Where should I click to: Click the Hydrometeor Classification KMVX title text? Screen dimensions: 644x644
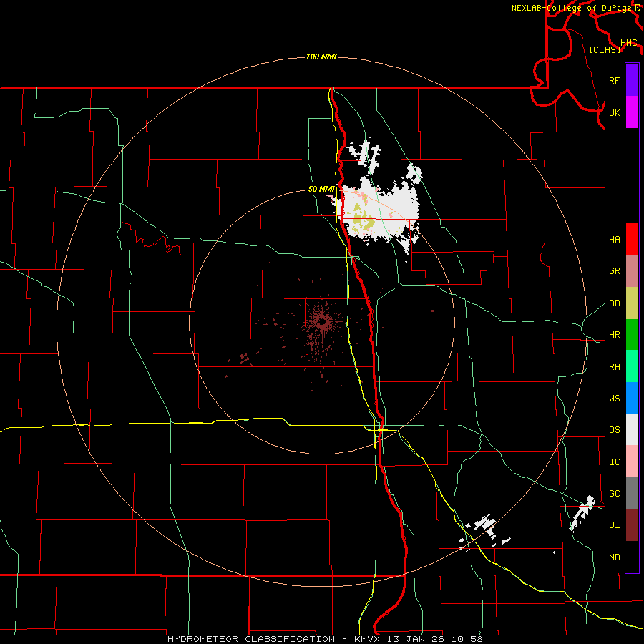click(x=325, y=639)
